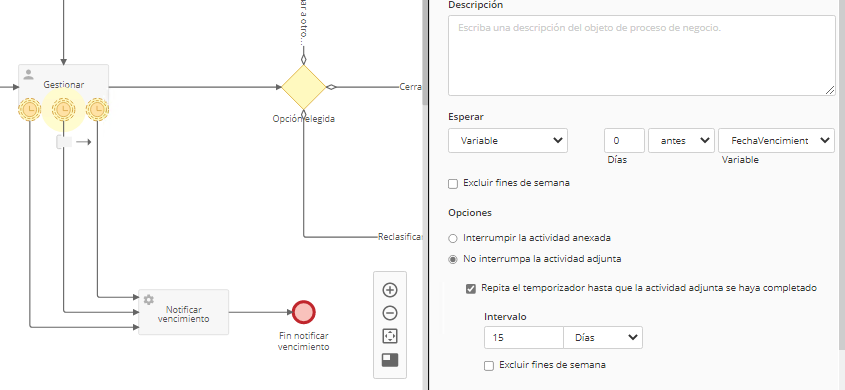This screenshot has height=390, width=845.
Task: Click the zoom out minus icon
Action: [390, 313]
